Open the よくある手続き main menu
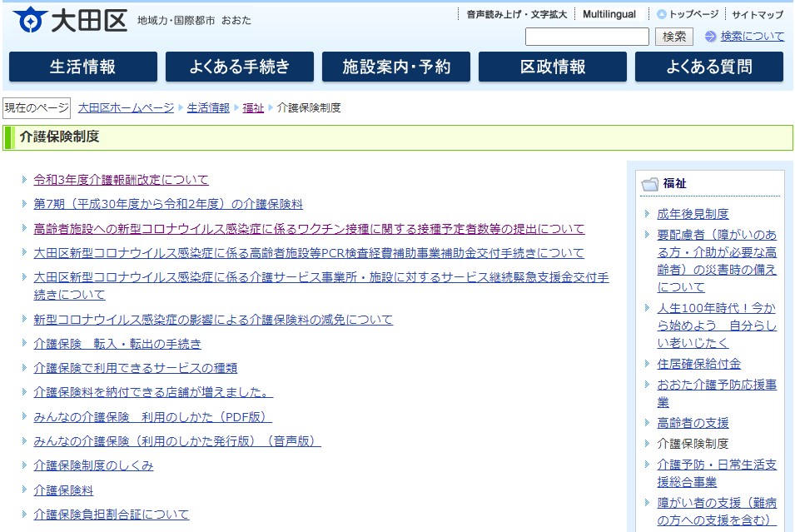The width and height of the screenshot is (795, 532). pyautogui.click(x=239, y=67)
